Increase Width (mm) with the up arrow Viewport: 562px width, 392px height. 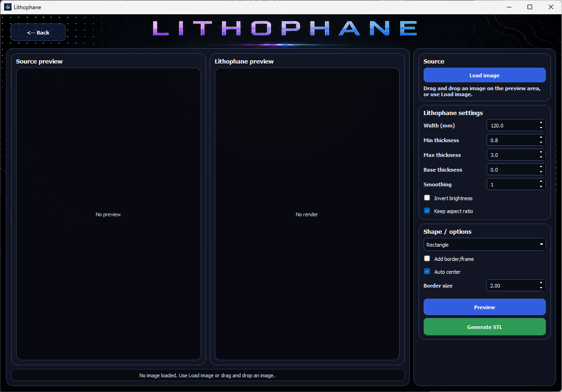pos(541,123)
